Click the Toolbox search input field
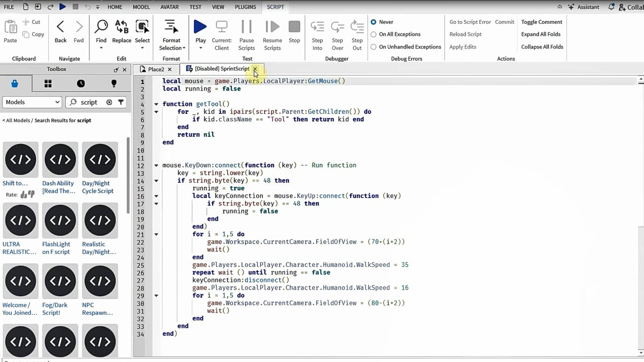Image resolution: width=644 pixels, height=362 pixels. tap(89, 102)
